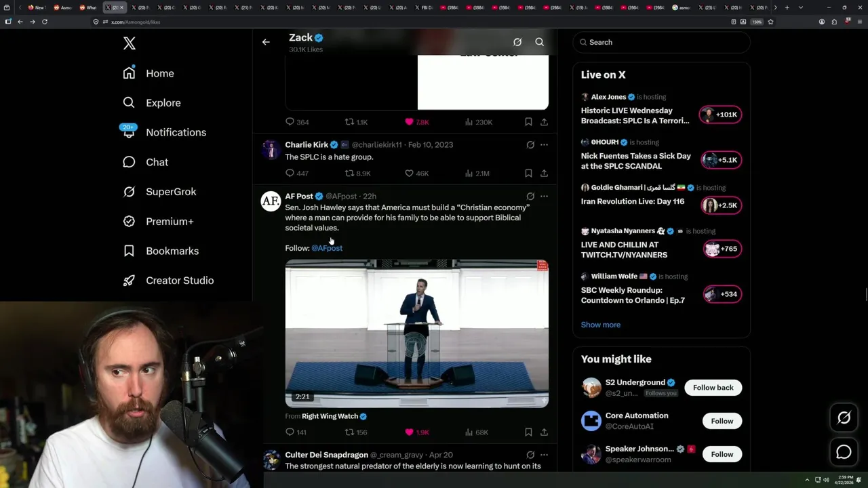Open AF Post profile avatar
The width and height of the screenshot is (868, 488).
[x=271, y=201]
